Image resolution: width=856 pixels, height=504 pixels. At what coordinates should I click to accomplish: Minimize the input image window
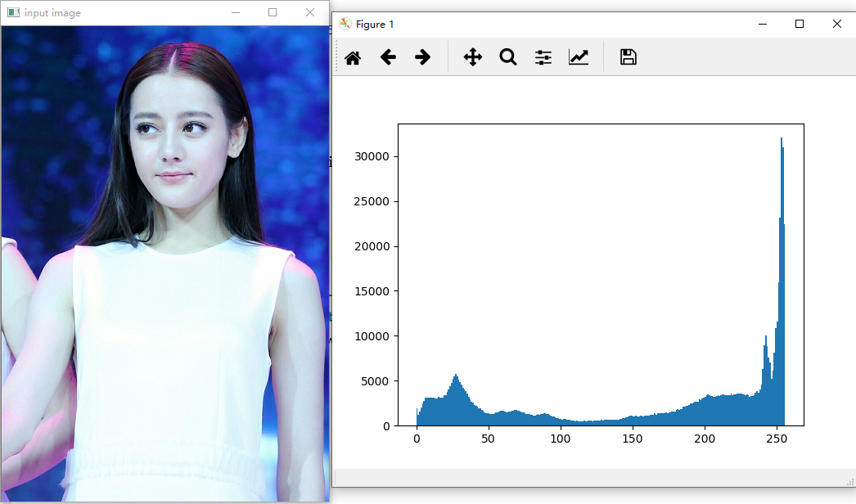[236, 12]
